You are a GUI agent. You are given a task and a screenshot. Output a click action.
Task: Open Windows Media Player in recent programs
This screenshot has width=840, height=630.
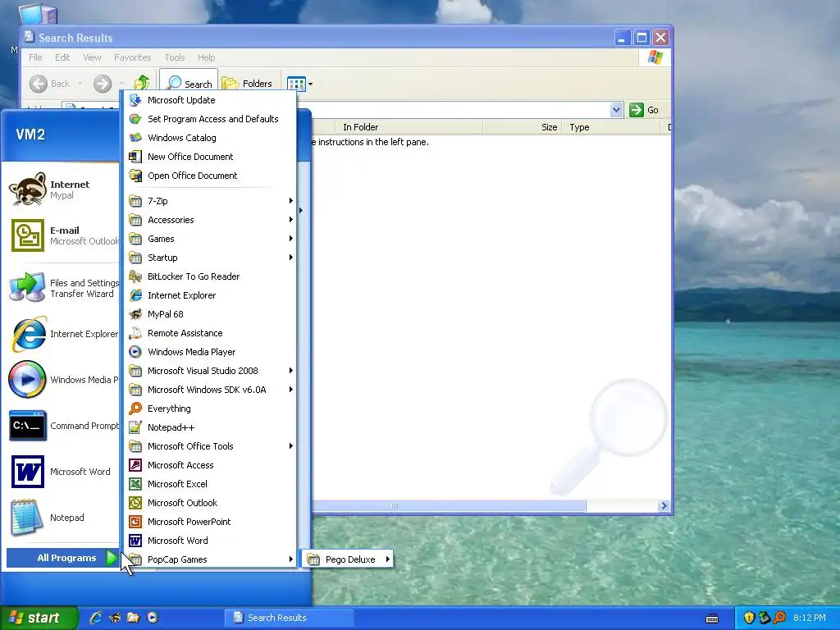tap(62, 380)
